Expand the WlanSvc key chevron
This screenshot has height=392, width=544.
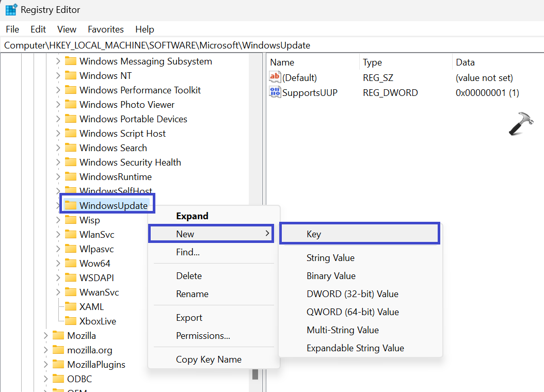58,235
